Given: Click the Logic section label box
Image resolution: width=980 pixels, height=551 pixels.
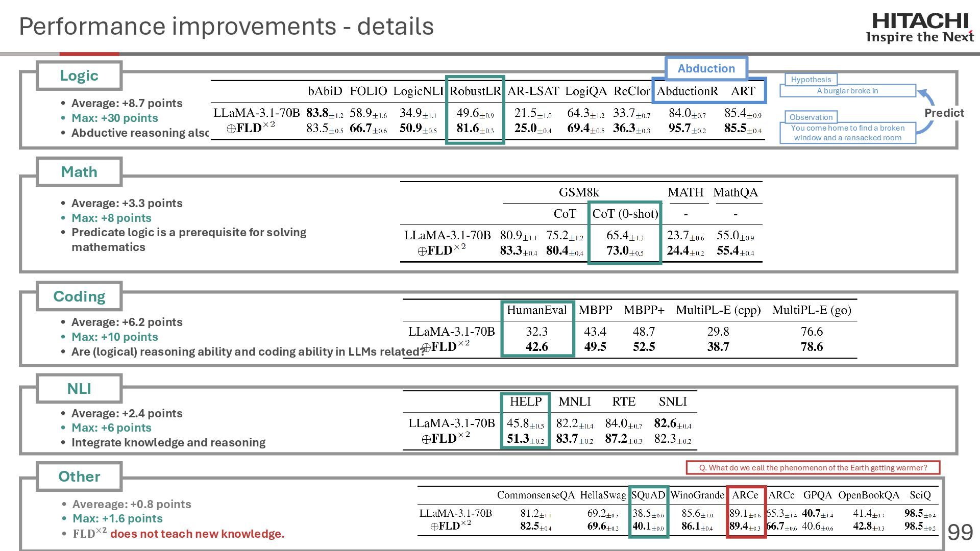Looking at the screenshot, I should pos(79,76).
